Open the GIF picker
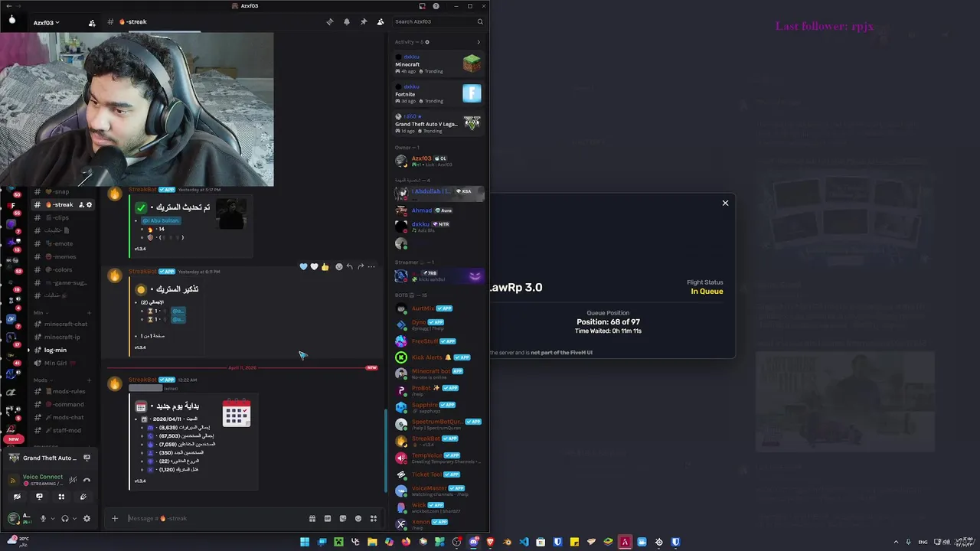This screenshot has width=980, height=551. [x=328, y=518]
